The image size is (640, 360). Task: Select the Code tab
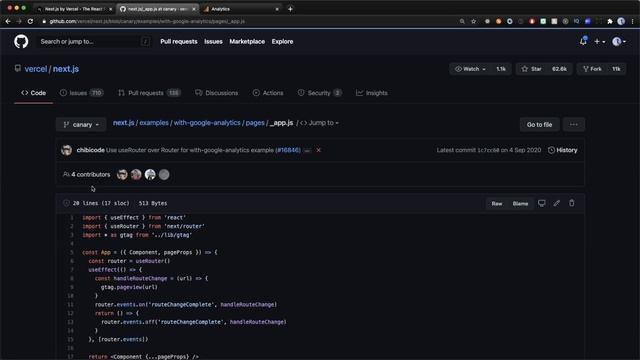tap(33, 93)
